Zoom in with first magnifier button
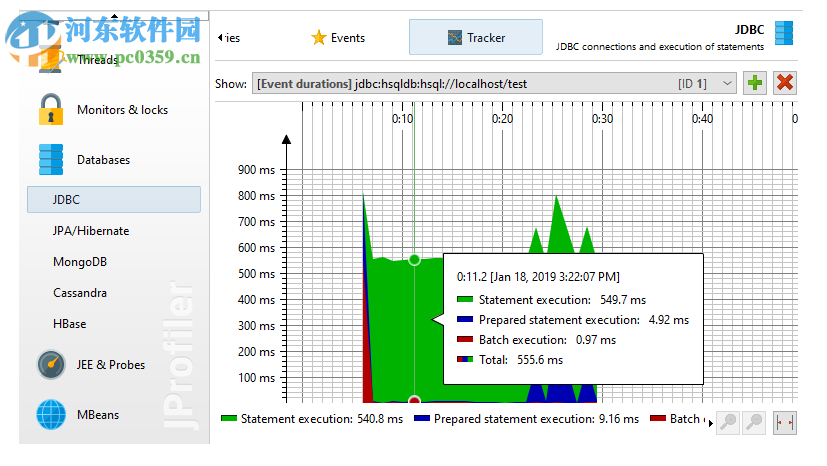The height and width of the screenshot is (466, 827). click(x=728, y=423)
